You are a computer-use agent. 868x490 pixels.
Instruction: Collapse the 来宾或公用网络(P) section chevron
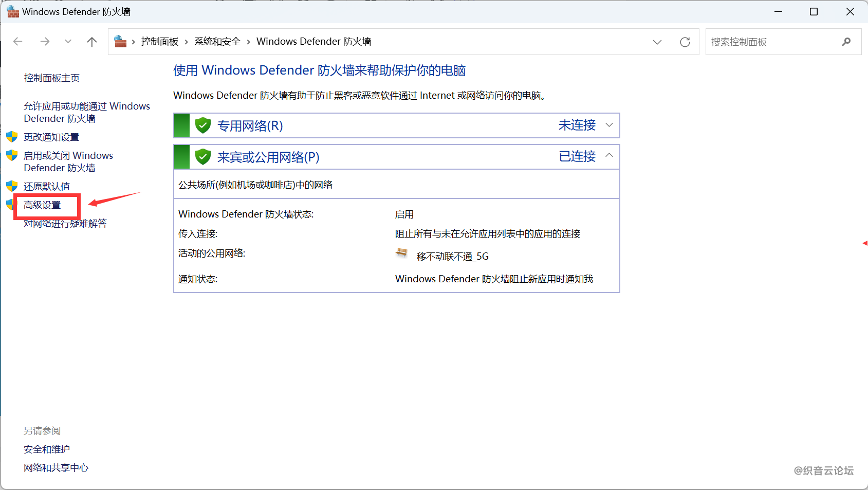(610, 156)
